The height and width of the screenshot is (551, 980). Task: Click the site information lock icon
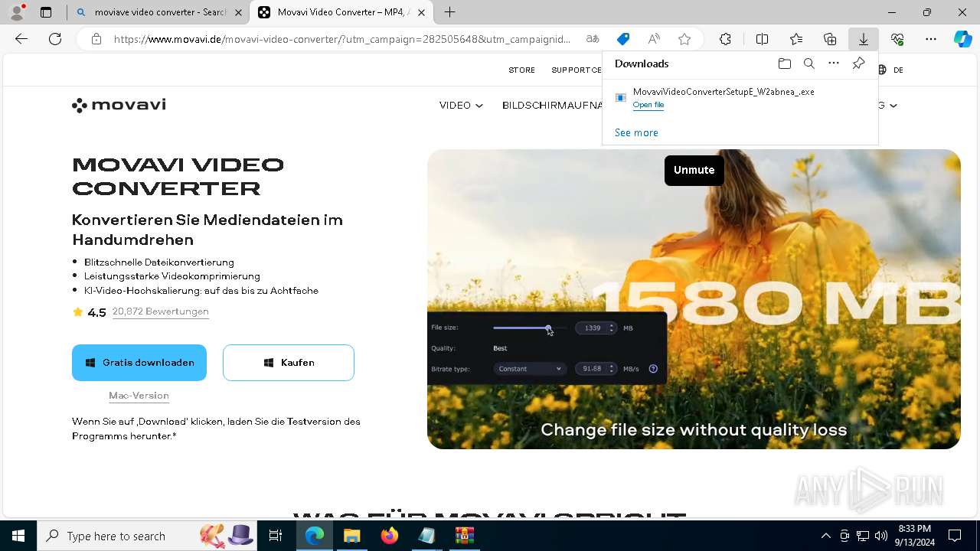click(96, 39)
